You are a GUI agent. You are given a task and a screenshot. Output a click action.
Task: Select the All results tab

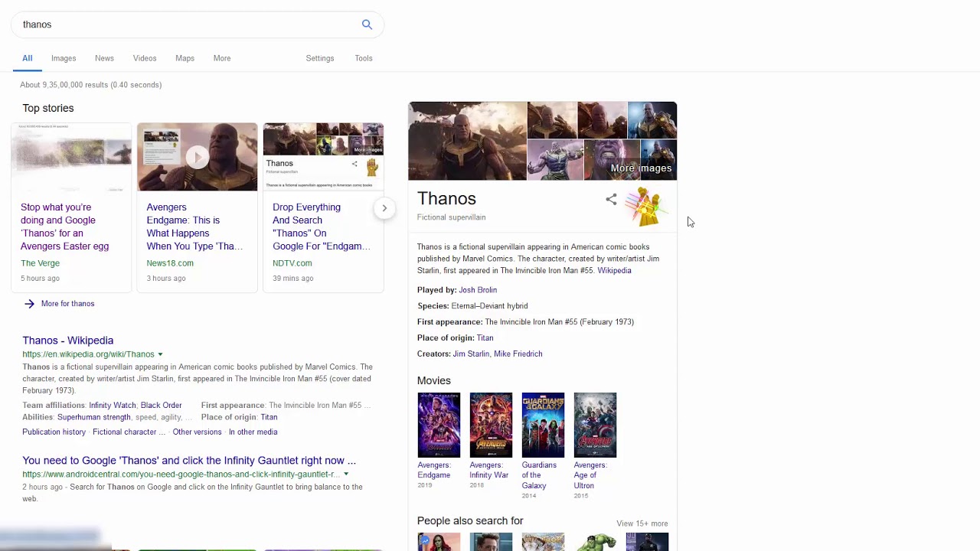pos(27,58)
